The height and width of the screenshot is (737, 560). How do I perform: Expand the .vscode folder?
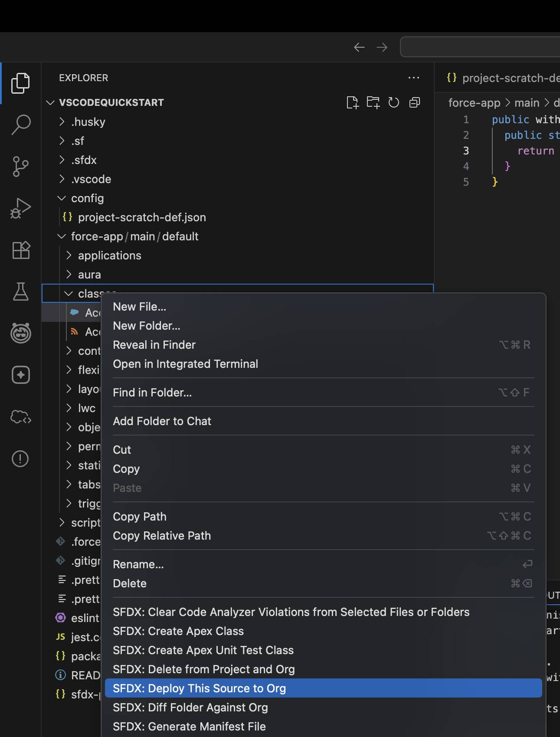coord(62,179)
